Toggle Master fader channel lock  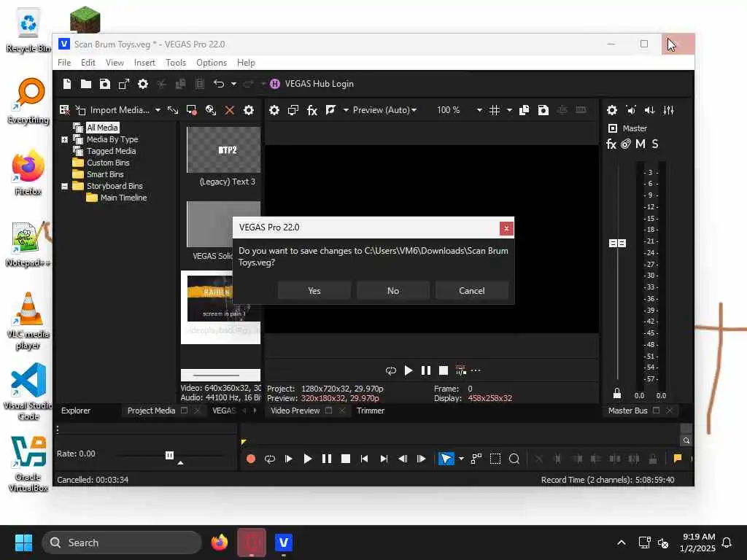(x=617, y=393)
